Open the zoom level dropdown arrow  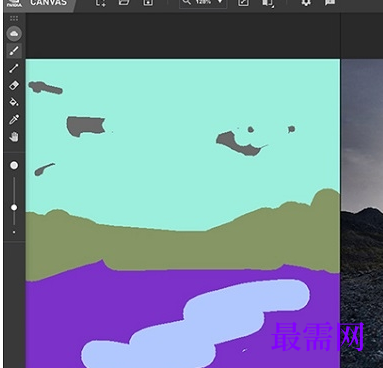pos(220,2)
